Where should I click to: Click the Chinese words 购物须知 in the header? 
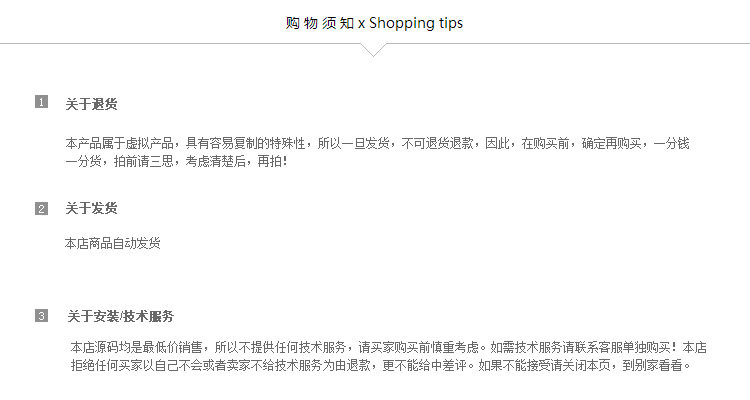320,23
